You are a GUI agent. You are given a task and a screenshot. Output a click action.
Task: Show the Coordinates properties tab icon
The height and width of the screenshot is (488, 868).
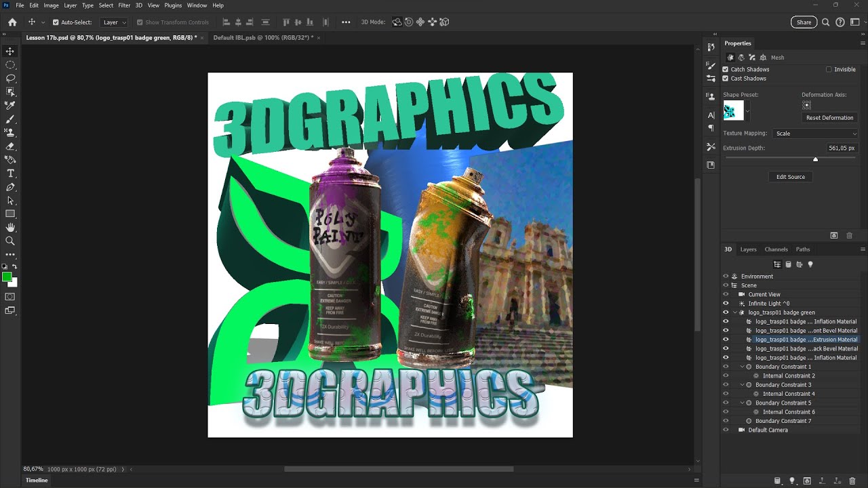(763, 58)
